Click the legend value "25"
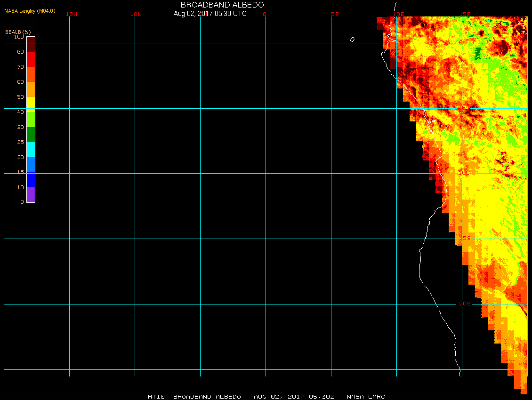 pos(21,142)
